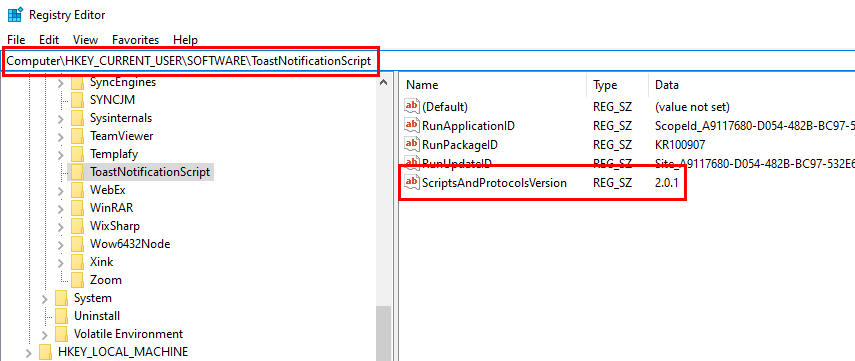Screen dimensions: 855x361
Task: Select the Uninstall key label
Action: [97, 316]
